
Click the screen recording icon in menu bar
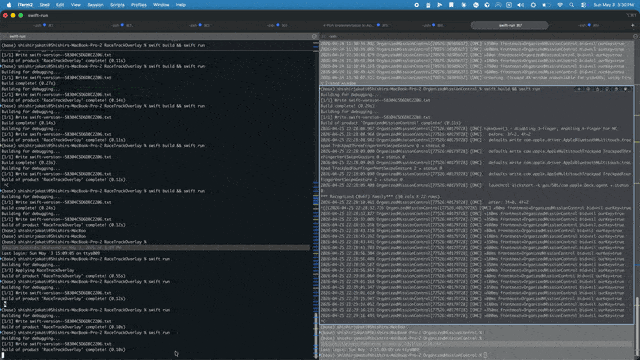click(416, 5)
